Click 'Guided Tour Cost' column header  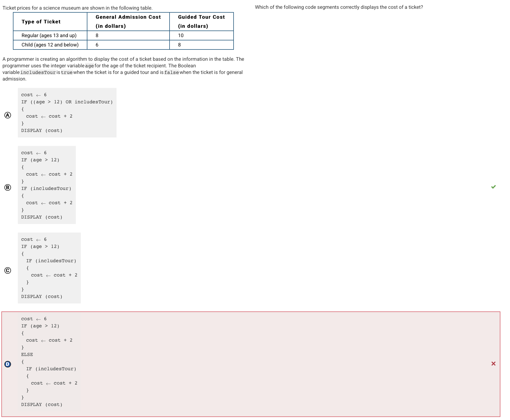click(x=201, y=22)
